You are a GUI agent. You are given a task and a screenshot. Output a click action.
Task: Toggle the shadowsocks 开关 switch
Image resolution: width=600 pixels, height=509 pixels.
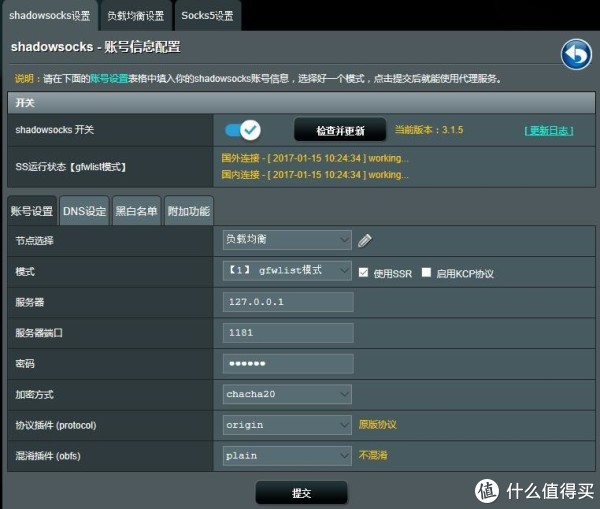243,130
